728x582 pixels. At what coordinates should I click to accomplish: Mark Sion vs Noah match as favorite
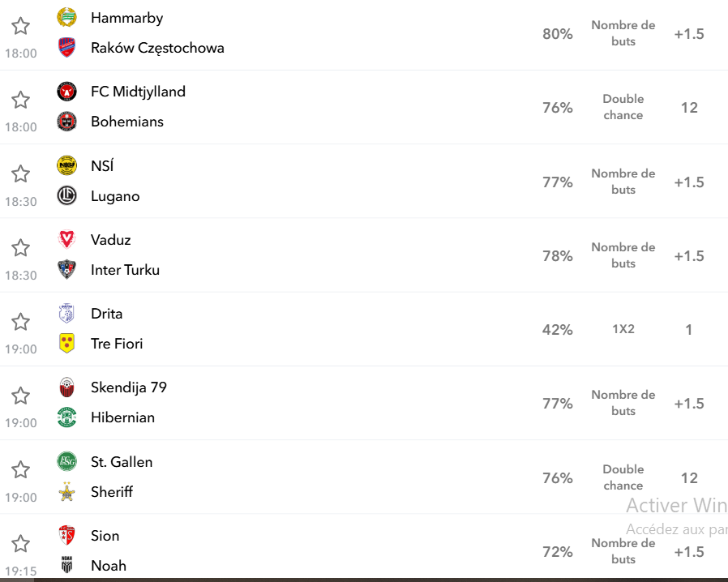pos(20,543)
